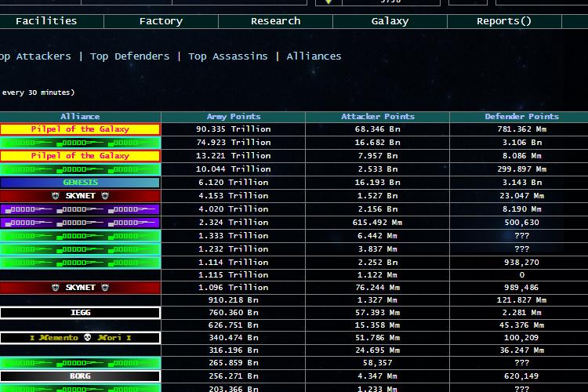This screenshot has width=588, height=392.
Task: Open the purple alliance banner in the 4.020 Trillion row
Action: tap(80, 209)
